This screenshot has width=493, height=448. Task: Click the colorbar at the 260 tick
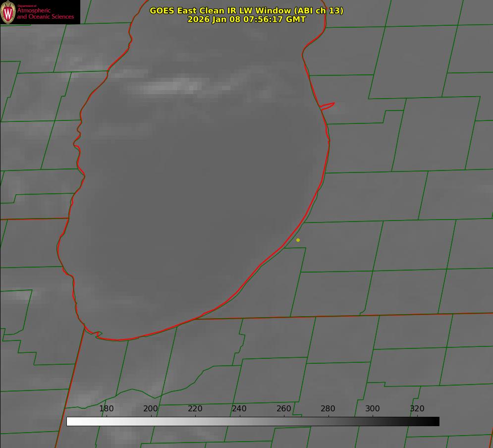284,421
